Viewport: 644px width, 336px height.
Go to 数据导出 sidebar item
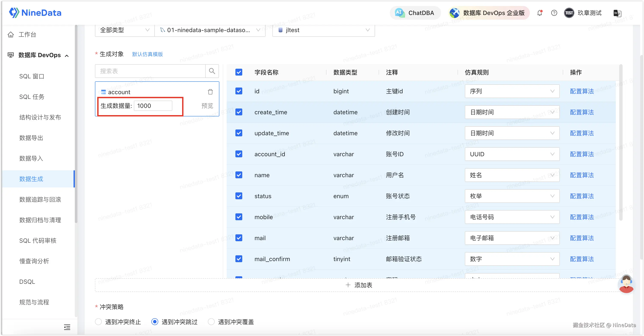31,138
